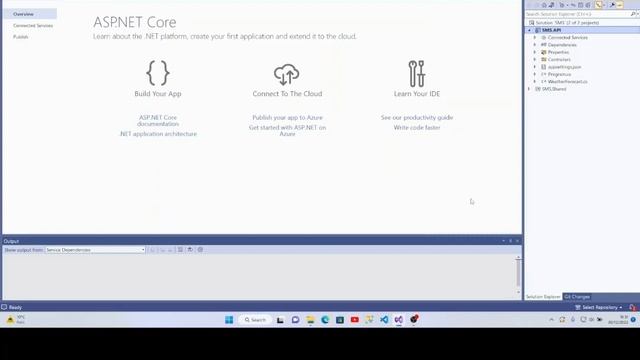Image resolution: width=640 pixels, height=360 pixels.
Task: Open the Build Your App curly braces icon
Action: (158, 73)
